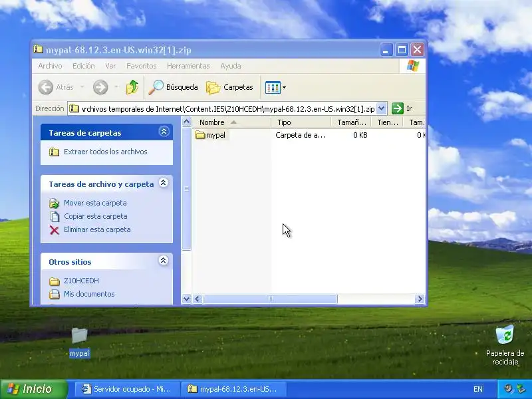532x399 pixels.
Task: Open the Favoritos menu
Action: coord(142,66)
